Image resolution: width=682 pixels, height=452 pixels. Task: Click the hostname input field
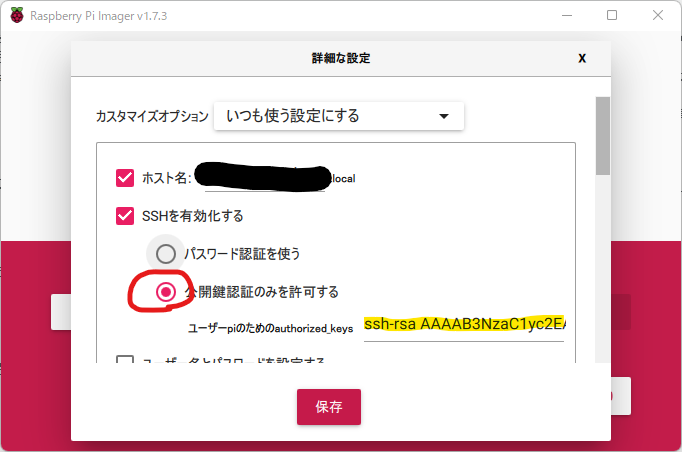click(264, 178)
